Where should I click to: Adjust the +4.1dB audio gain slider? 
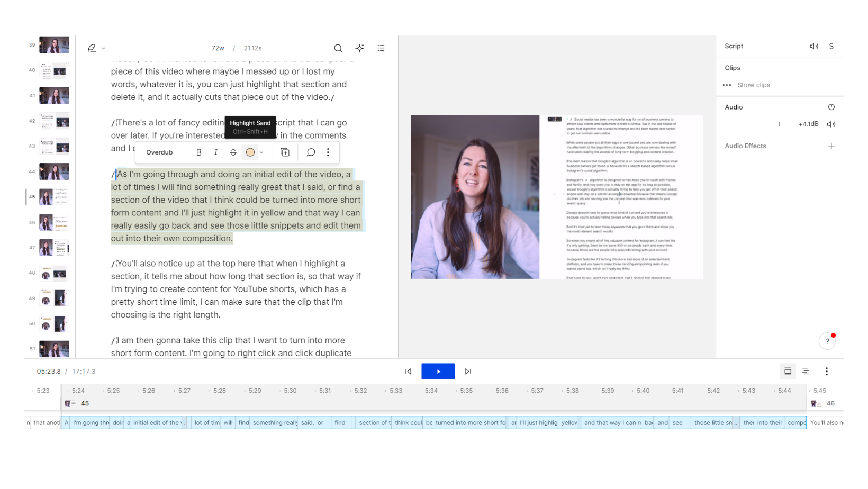point(780,123)
